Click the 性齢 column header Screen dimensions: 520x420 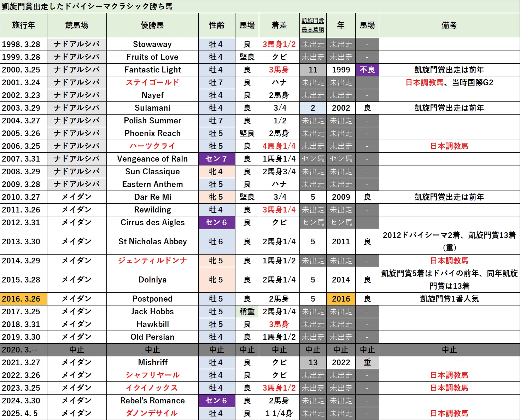point(217,25)
